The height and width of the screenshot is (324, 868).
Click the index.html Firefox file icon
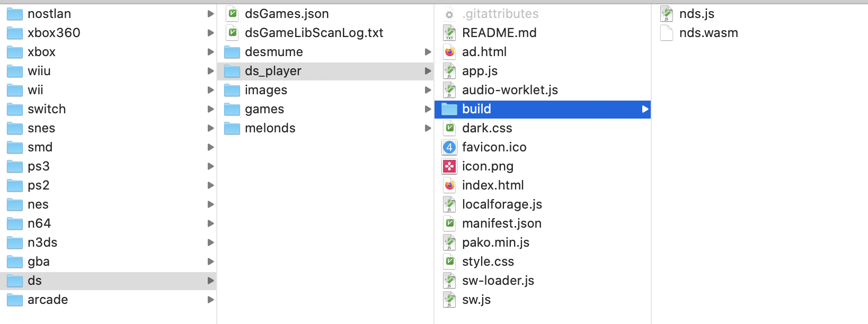449,185
